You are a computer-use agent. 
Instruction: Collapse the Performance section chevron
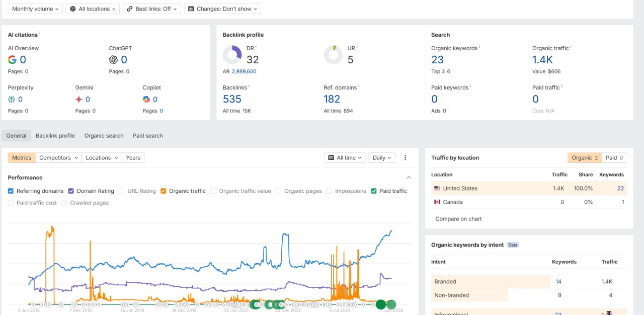tap(409, 177)
